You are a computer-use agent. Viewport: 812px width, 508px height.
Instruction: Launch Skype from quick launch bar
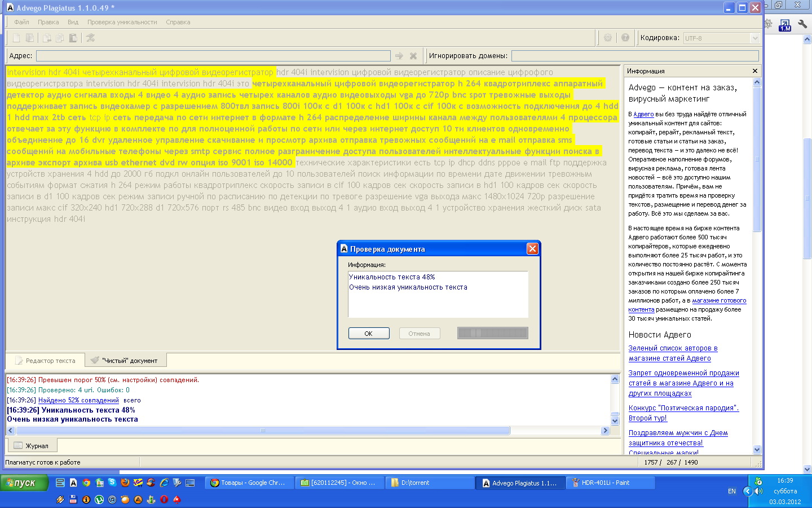pyautogui.click(x=112, y=483)
